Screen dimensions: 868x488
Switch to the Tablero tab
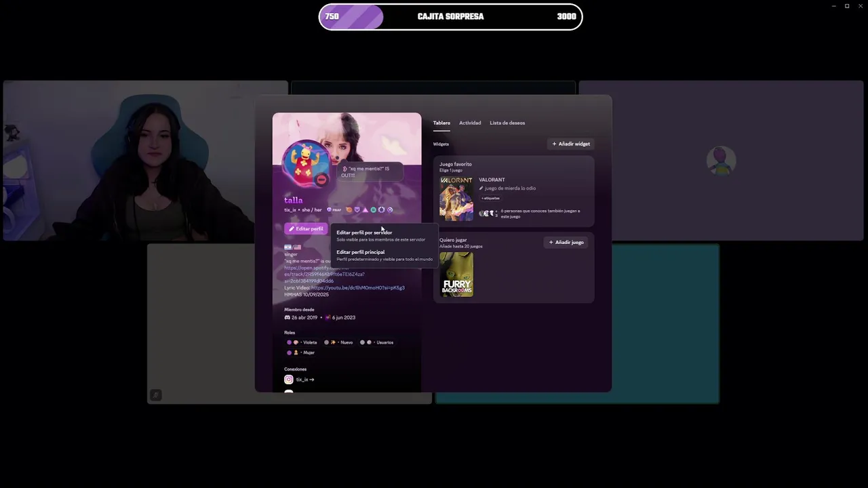point(441,123)
